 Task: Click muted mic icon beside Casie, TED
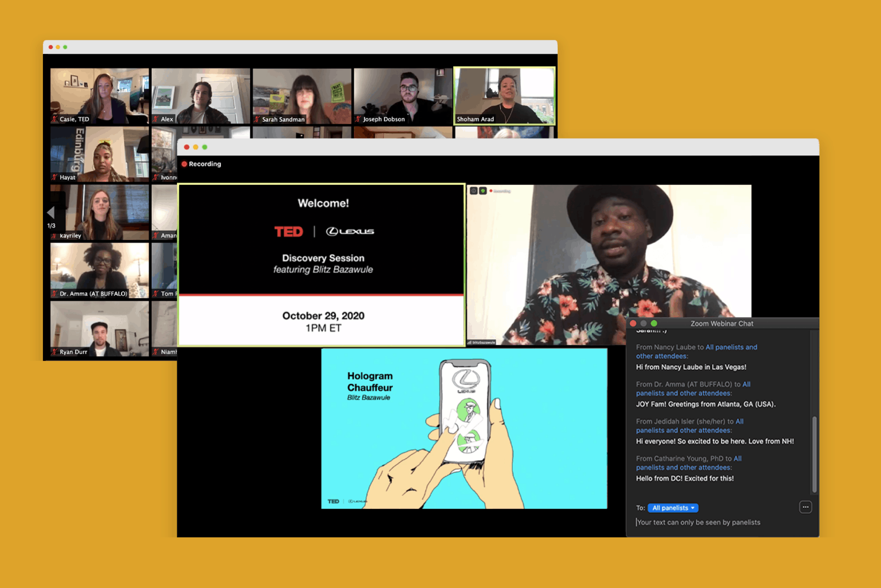coord(54,119)
